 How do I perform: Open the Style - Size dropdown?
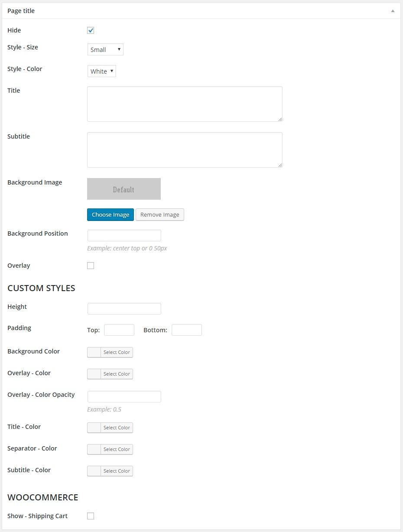(105, 49)
